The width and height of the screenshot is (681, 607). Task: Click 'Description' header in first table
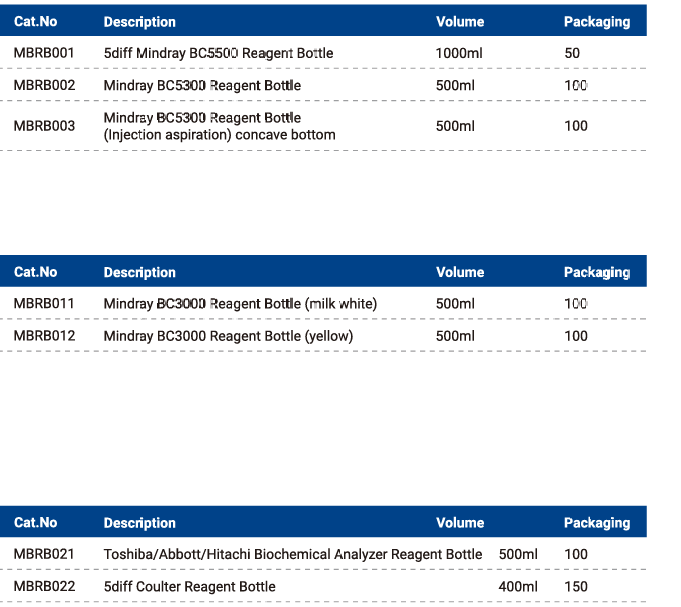click(x=139, y=22)
